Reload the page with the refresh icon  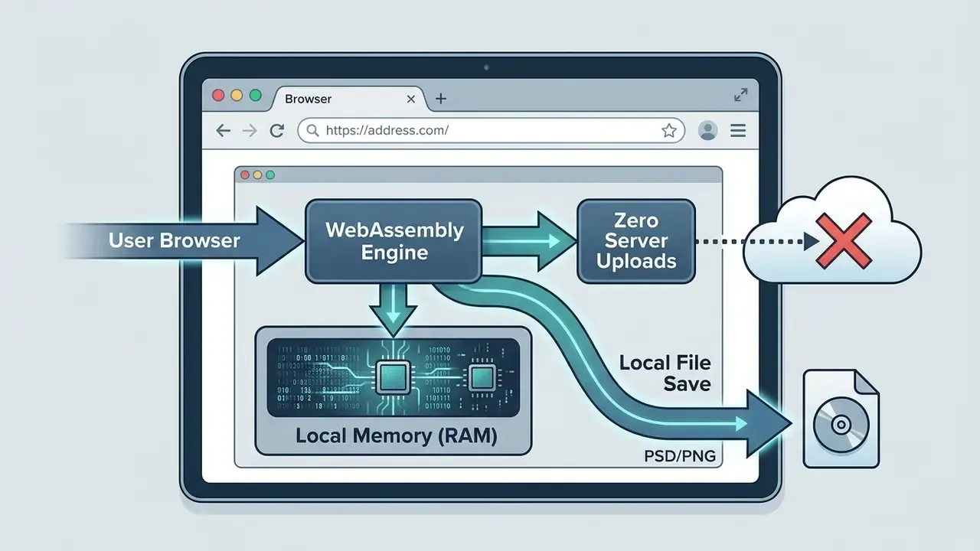(277, 131)
